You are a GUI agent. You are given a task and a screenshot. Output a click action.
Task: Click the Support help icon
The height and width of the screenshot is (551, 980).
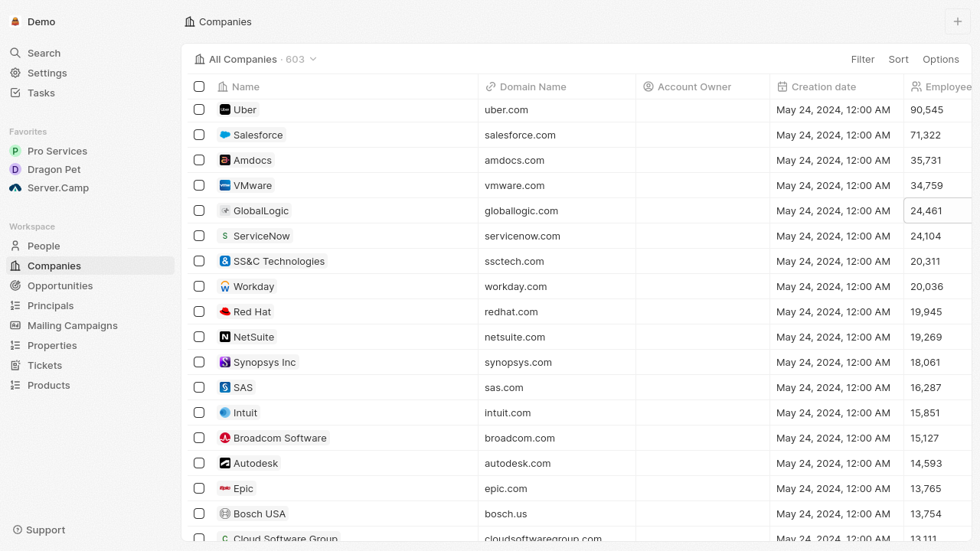pyautogui.click(x=18, y=530)
